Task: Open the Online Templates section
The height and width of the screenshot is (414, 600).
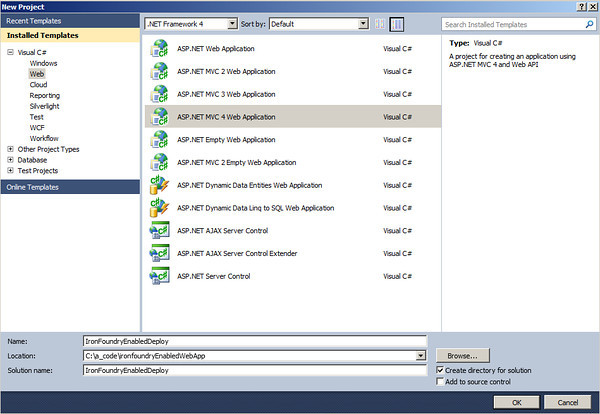Action: click(70, 187)
